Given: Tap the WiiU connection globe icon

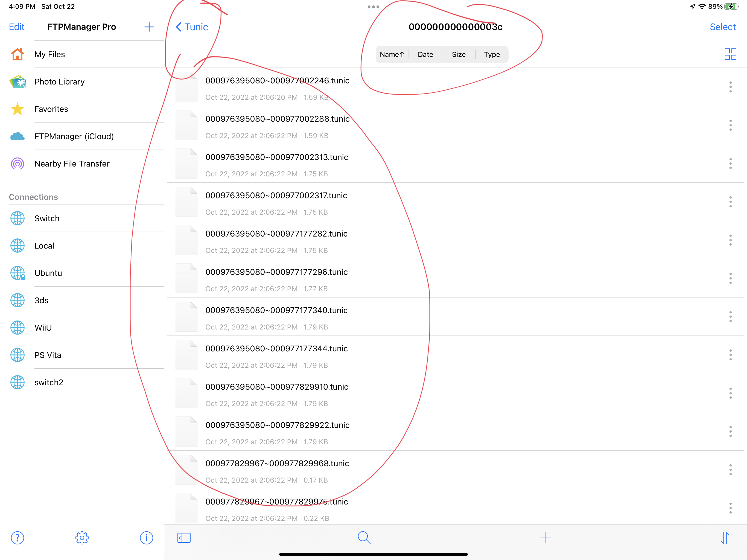Looking at the screenshot, I should [x=17, y=328].
